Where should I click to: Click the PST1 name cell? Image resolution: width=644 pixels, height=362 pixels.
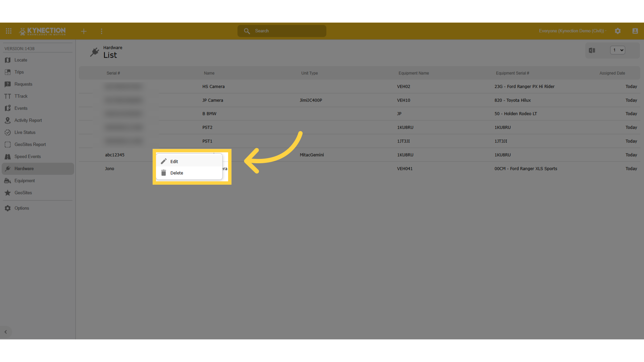[x=207, y=141]
